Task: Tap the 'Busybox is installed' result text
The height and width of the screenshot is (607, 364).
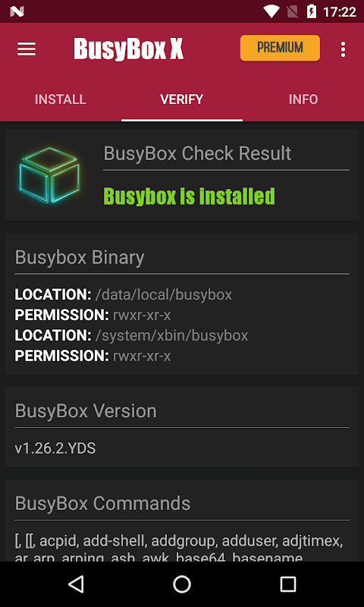Action: (x=189, y=197)
